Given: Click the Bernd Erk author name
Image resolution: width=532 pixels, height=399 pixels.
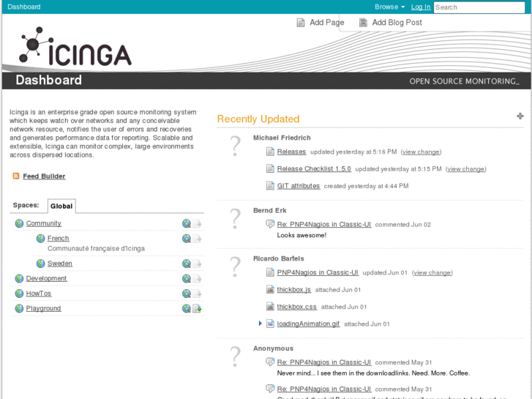Looking at the screenshot, I should click(270, 210).
